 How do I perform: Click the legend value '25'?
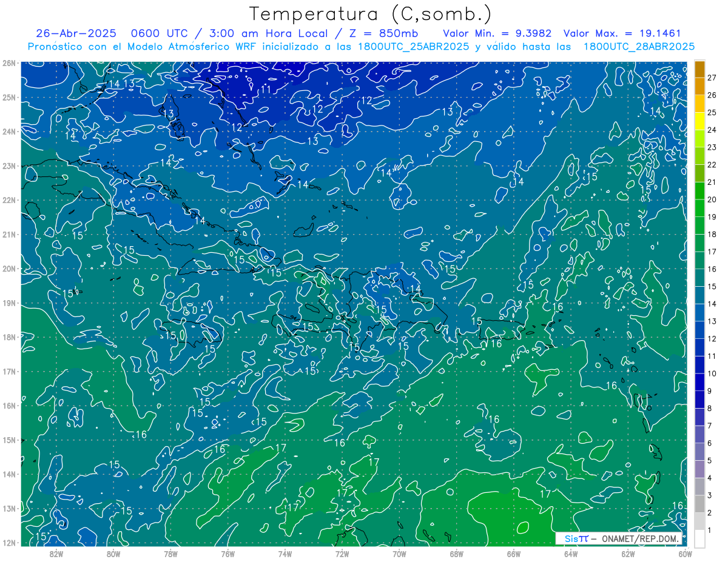click(712, 113)
